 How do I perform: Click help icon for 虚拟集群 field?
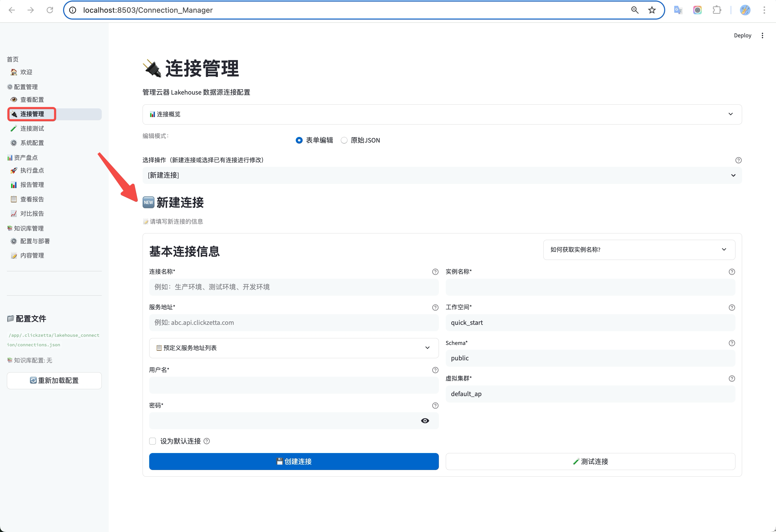731,379
